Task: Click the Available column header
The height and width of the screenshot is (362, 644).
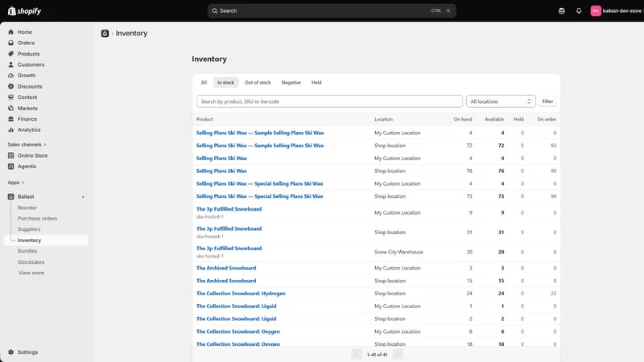Action: [x=494, y=119]
